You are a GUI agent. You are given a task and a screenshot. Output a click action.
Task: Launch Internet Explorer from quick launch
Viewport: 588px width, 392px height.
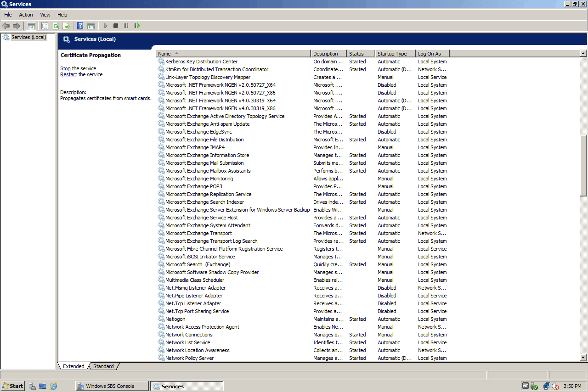53,386
